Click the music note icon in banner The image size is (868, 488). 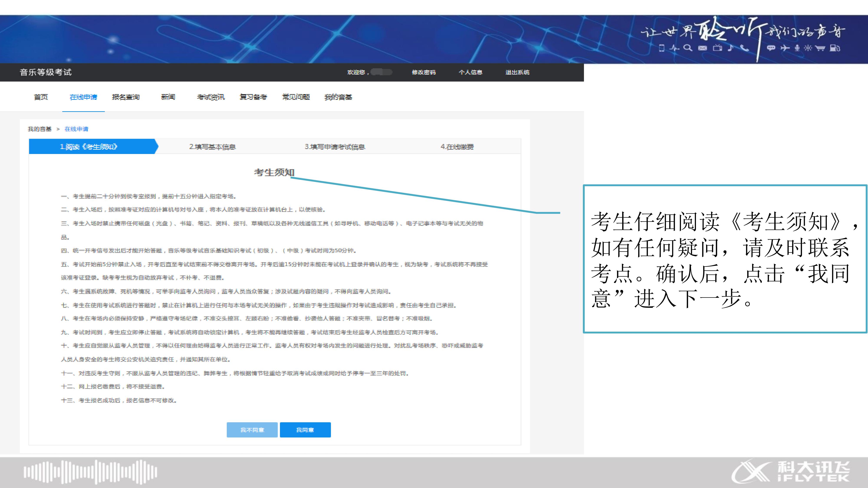(730, 47)
